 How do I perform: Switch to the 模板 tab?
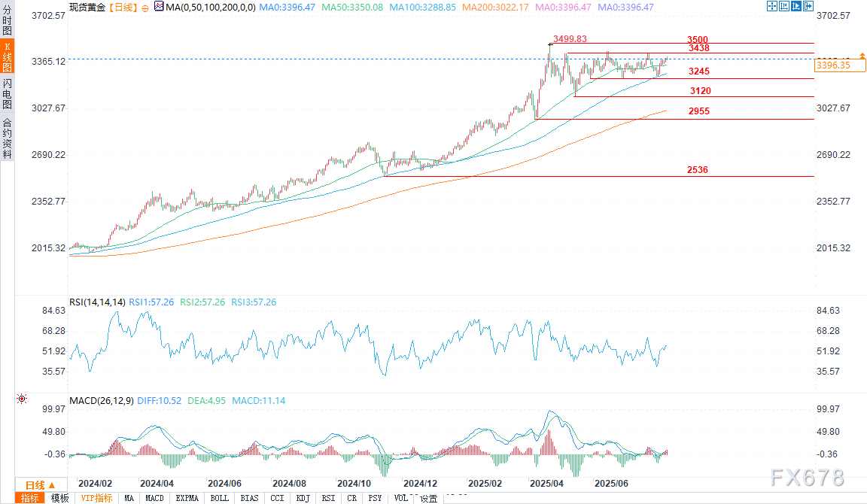(59, 498)
